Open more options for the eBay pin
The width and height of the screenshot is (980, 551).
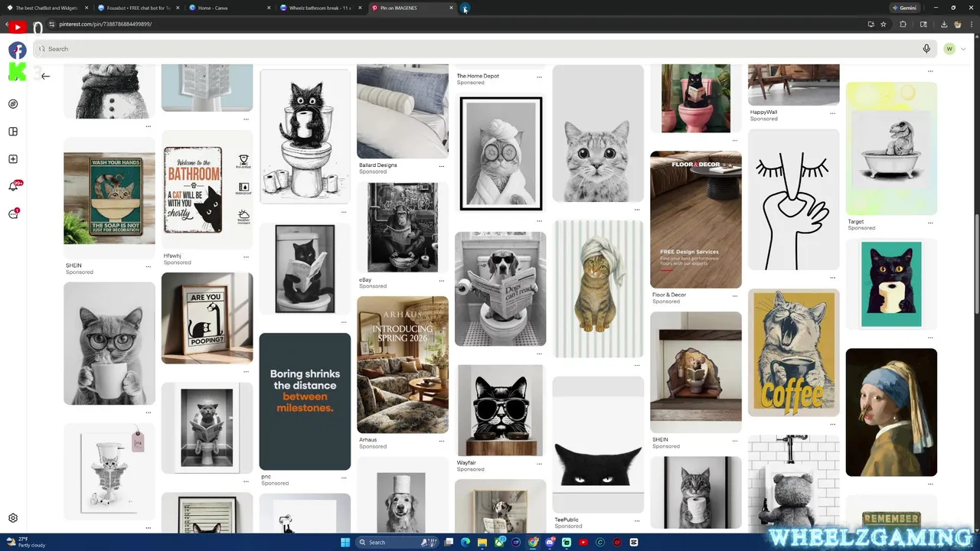pos(441,281)
